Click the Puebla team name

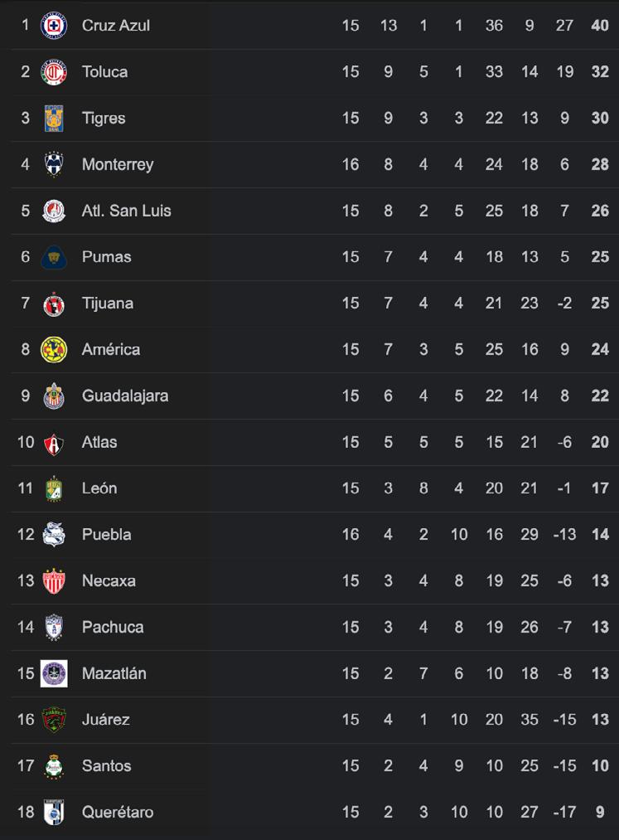[106, 535]
